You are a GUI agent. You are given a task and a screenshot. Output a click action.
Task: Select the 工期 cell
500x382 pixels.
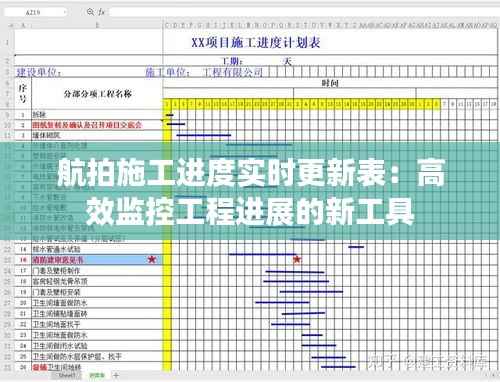(x=232, y=61)
